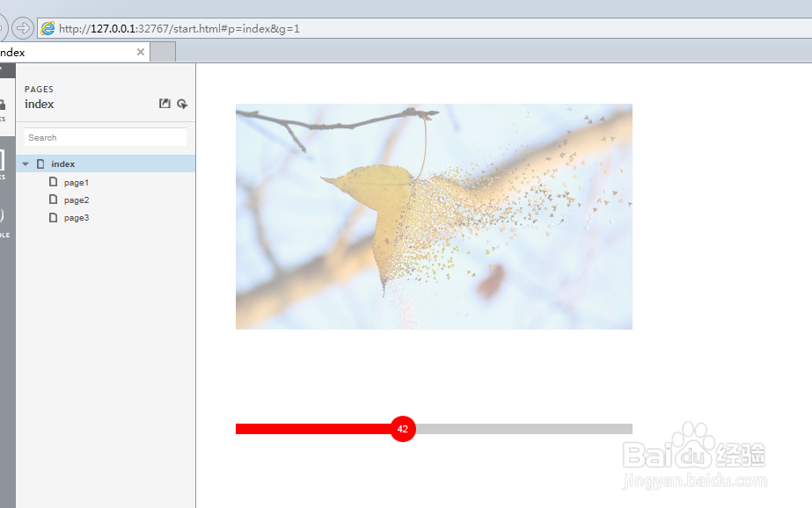
Task: Close the index browser tab
Action: click(141, 52)
